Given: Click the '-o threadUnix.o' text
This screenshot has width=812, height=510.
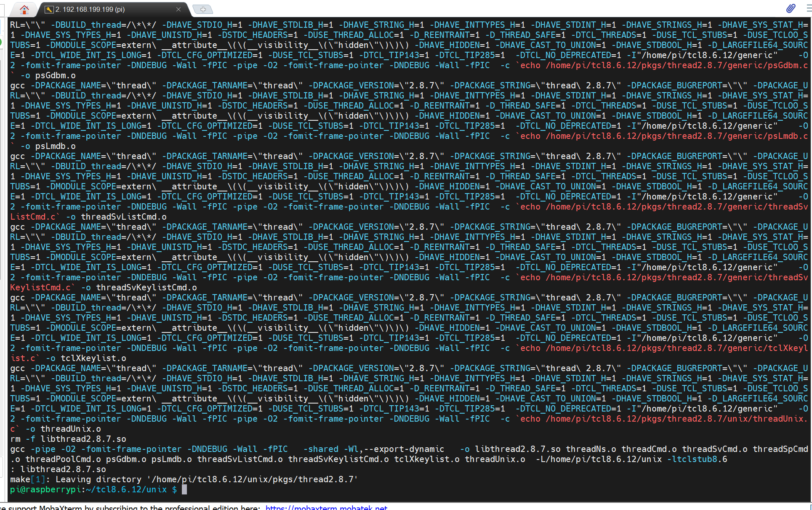Looking at the screenshot, I should [63, 429].
